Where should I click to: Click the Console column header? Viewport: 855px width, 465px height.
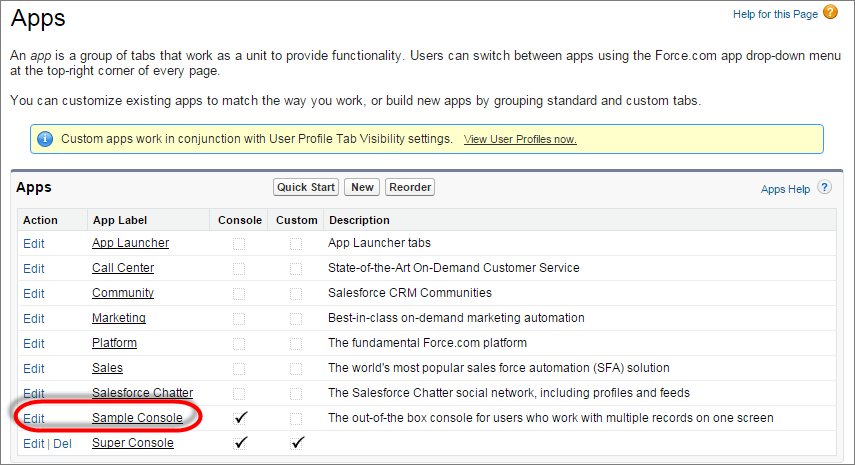(240, 220)
